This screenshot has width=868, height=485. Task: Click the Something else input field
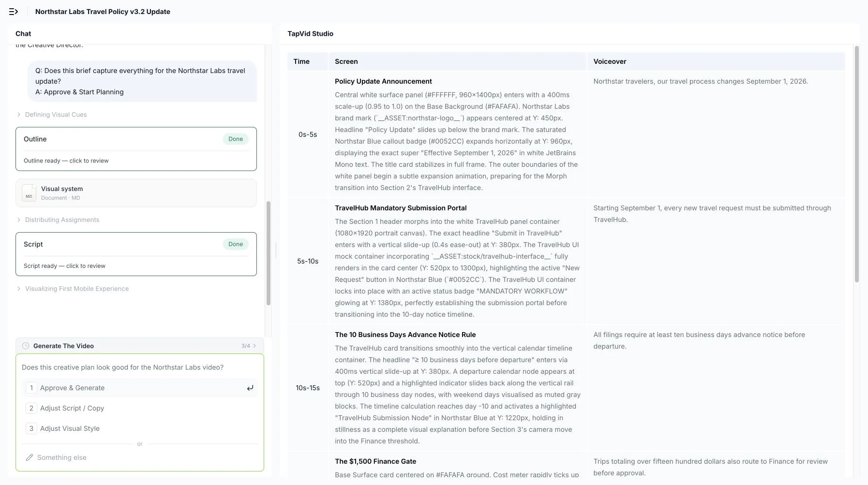[140, 457]
